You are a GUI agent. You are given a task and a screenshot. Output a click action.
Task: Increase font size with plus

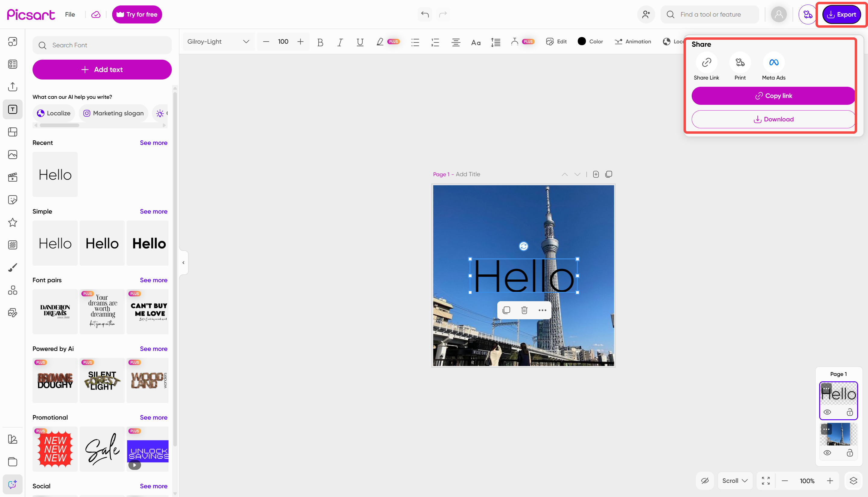click(x=300, y=42)
